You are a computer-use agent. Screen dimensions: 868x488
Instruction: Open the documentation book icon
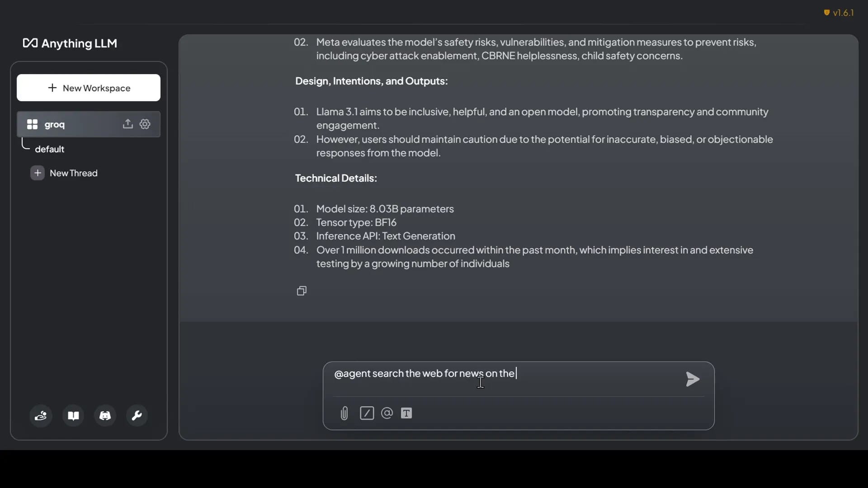point(73,415)
